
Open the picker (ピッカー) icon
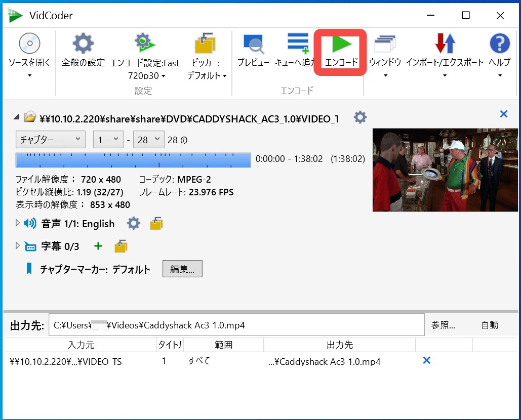205,43
